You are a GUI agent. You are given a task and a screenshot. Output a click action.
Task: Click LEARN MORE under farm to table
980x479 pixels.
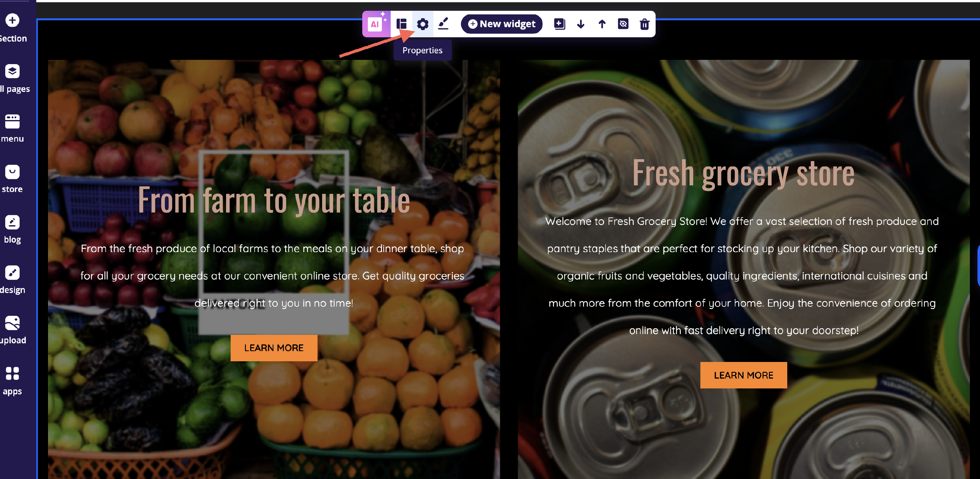274,348
